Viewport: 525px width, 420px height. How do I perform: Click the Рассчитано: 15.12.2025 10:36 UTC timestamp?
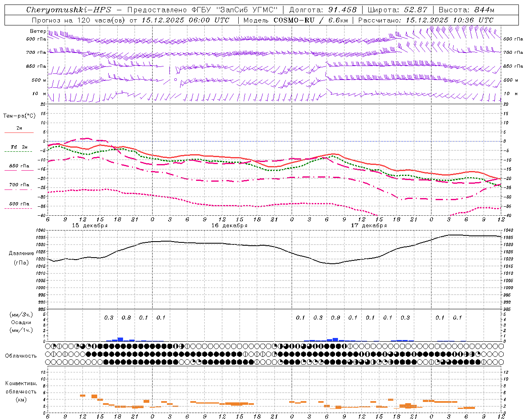(426, 20)
